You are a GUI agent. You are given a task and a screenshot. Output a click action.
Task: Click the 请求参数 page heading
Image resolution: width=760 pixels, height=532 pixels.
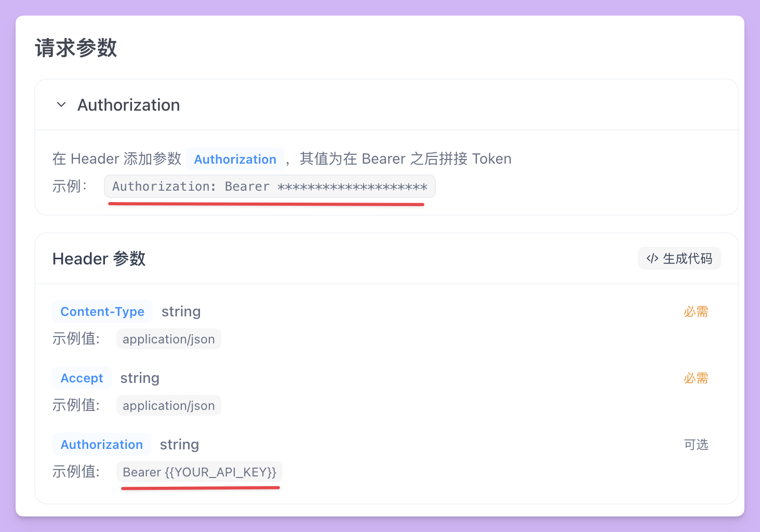pyautogui.click(x=76, y=48)
